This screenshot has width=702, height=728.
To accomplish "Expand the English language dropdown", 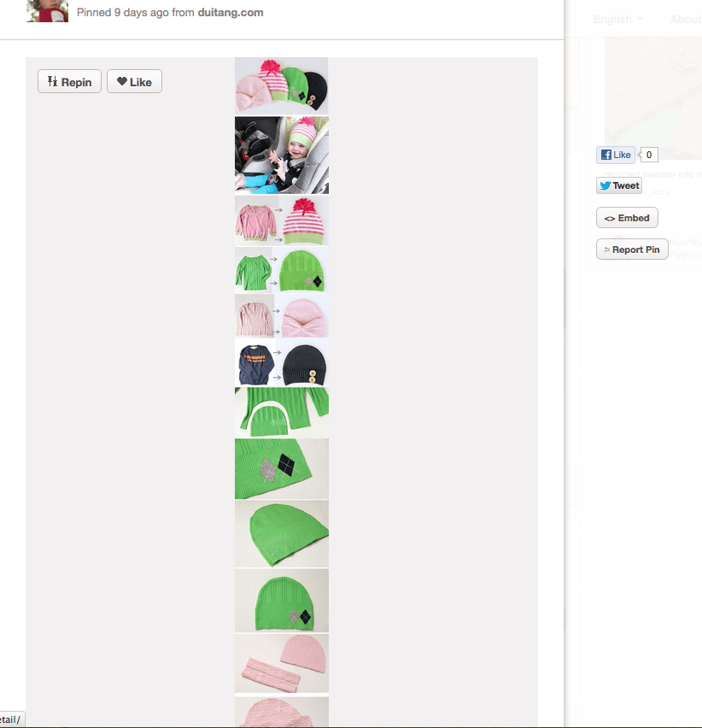I will click(618, 20).
